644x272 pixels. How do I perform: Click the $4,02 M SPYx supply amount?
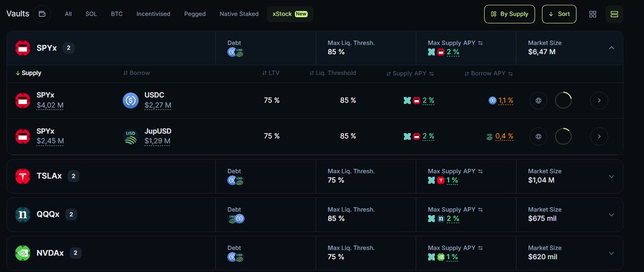(50, 106)
